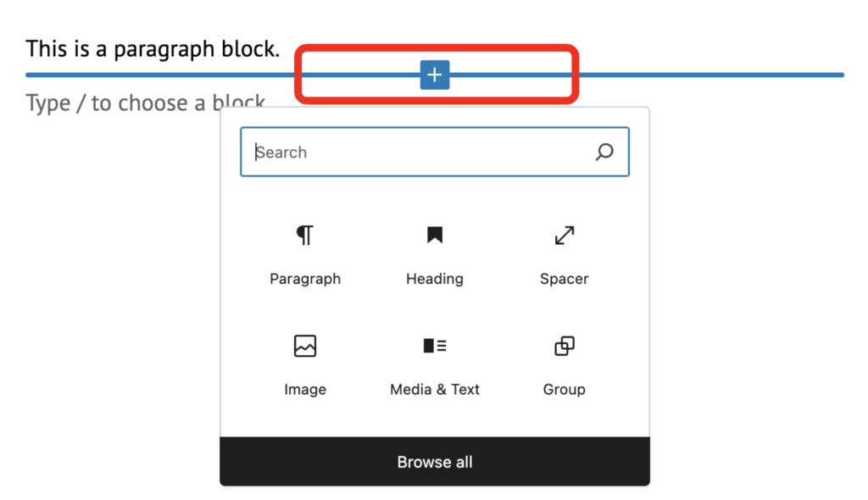The height and width of the screenshot is (500, 868).
Task: Choose the Group label in inserter
Action: point(565,390)
